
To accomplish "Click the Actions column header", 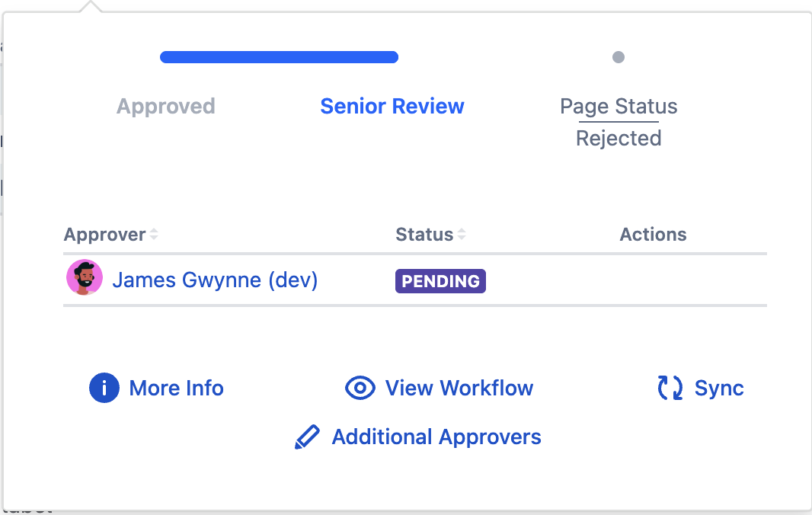I will pos(654,235).
